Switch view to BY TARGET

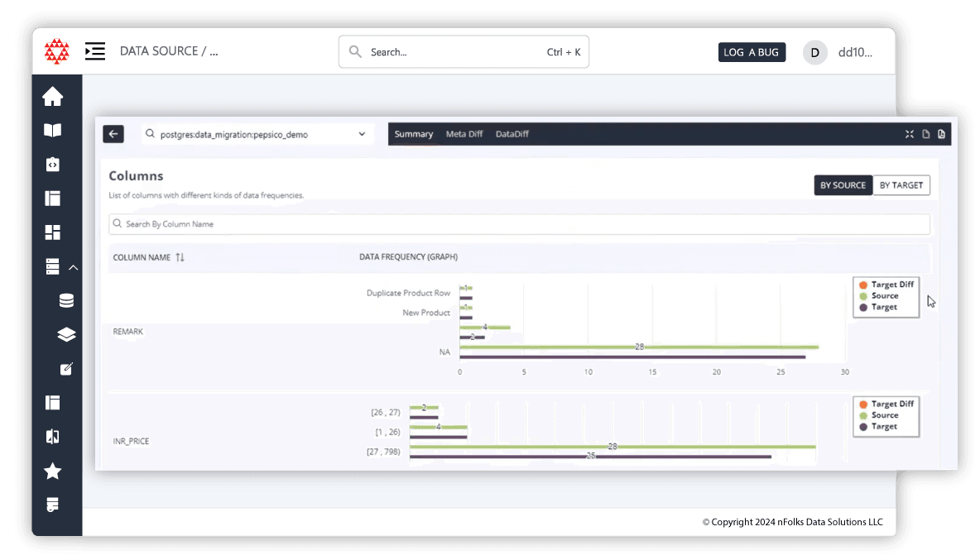[x=901, y=185]
